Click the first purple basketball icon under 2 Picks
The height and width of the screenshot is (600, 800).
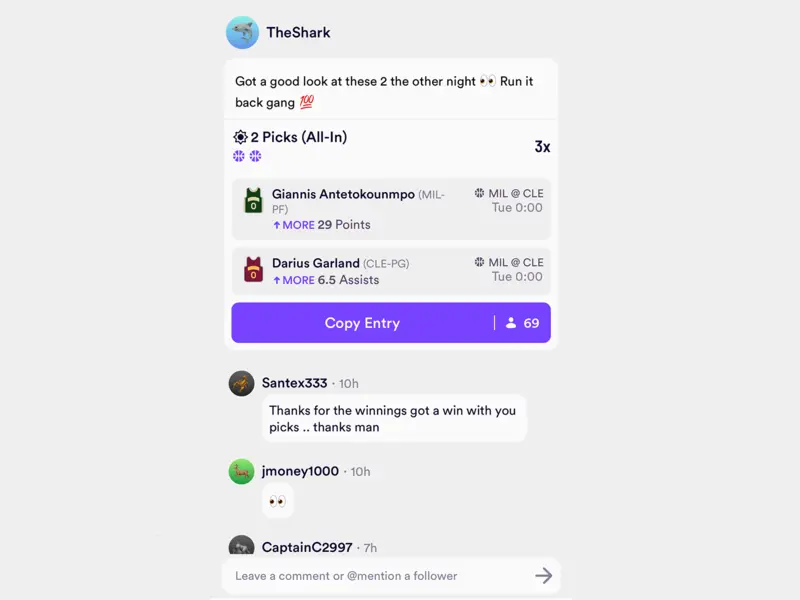(239, 156)
